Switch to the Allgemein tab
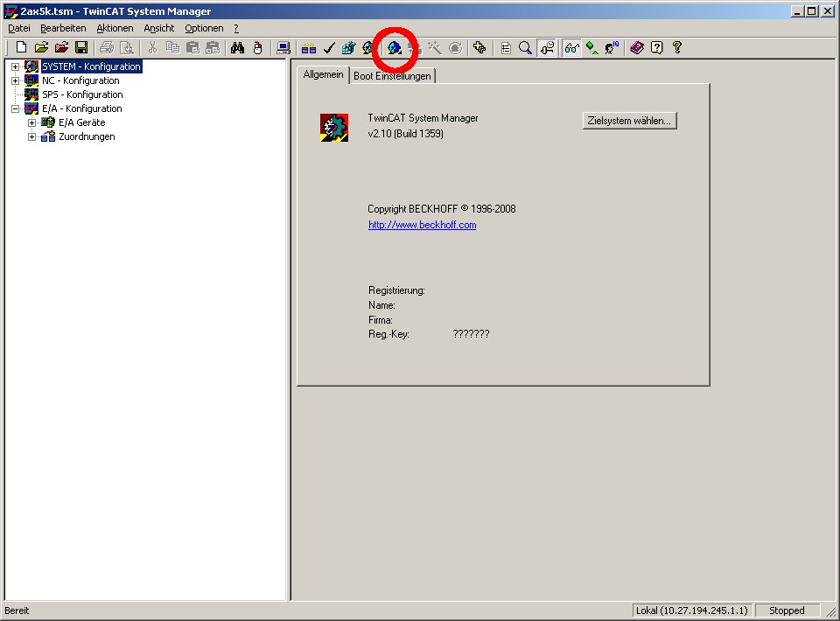The height and width of the screenshot is (621, 840). click(x=323, y=74)
